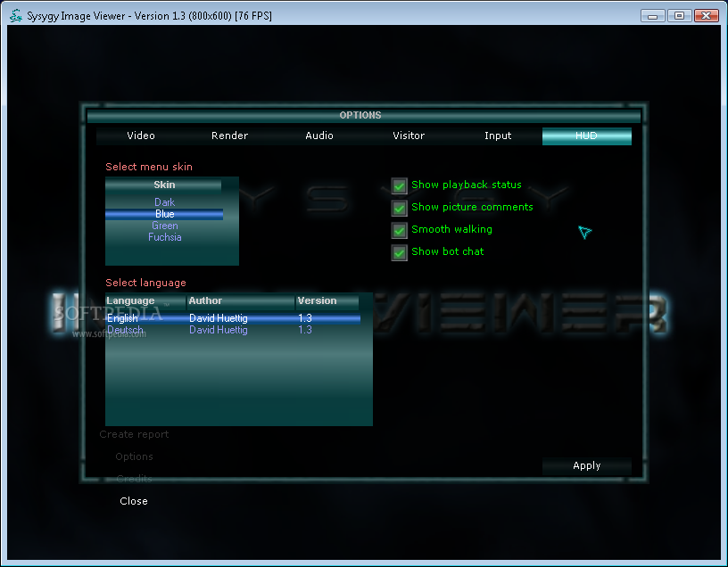Pick the Green skin
728x567 pixels.
164,226
